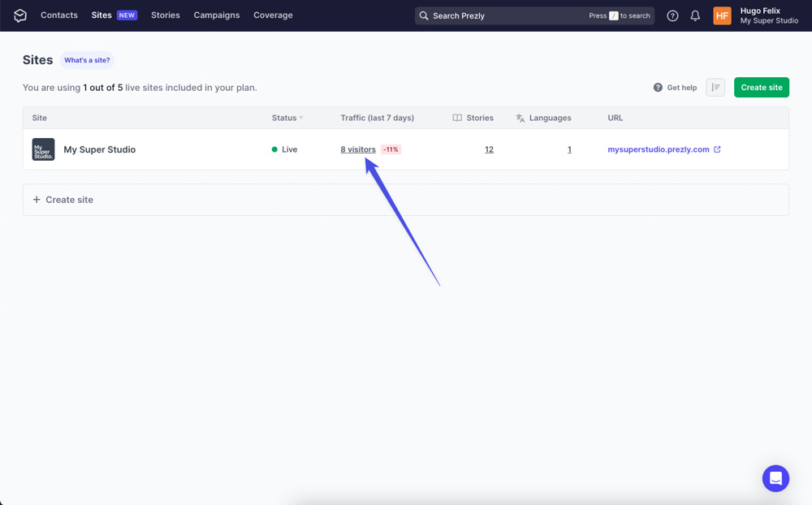The width and height of the screenshot is (812, 505).
Task: Navigate to Stories in top menu
Action: pos(165,15)
